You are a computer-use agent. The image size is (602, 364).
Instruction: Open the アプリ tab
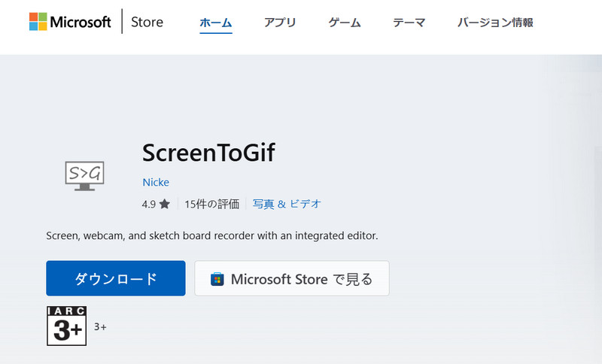pyautogui.click(x=280, y=23)
